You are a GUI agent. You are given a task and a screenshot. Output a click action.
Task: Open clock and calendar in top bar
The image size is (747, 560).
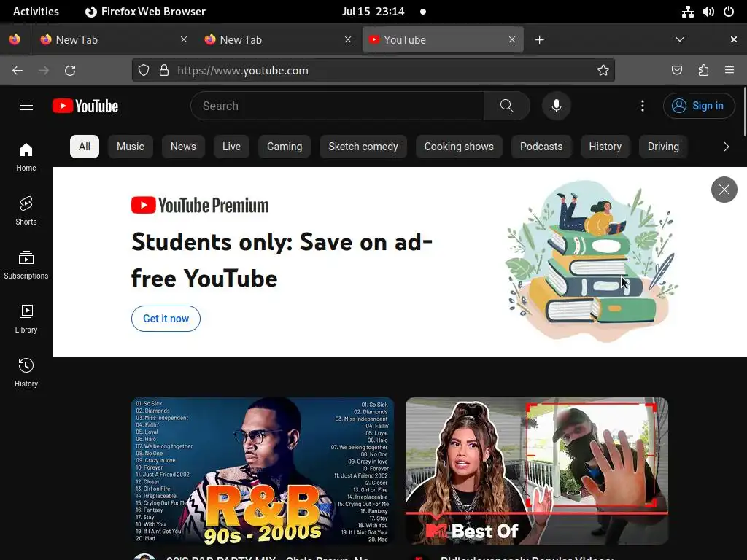373,12
